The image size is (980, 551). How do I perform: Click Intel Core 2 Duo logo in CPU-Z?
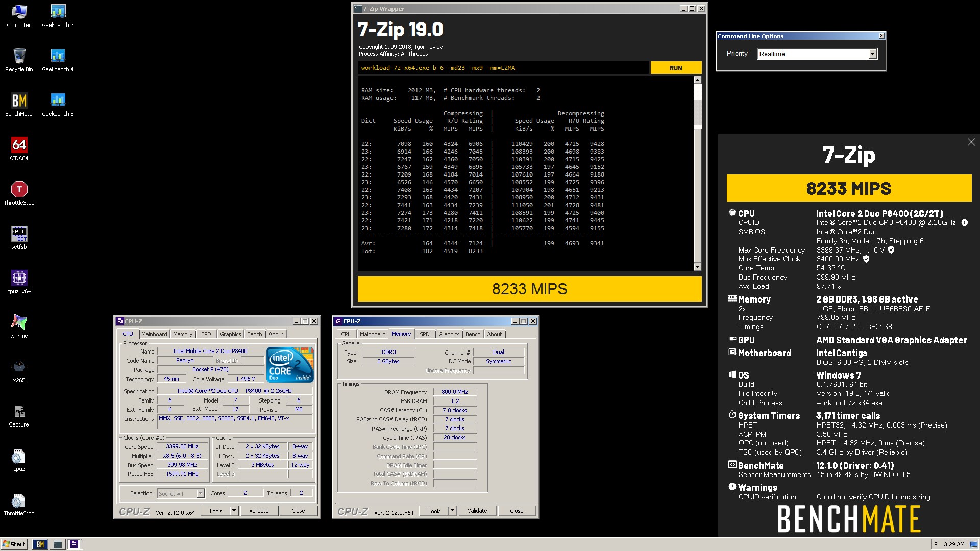coord(290,365)
